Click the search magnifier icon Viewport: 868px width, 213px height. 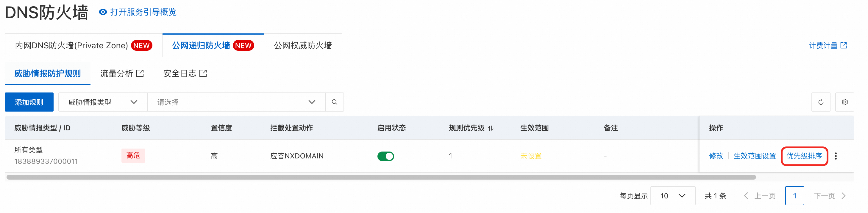[334, 102]
